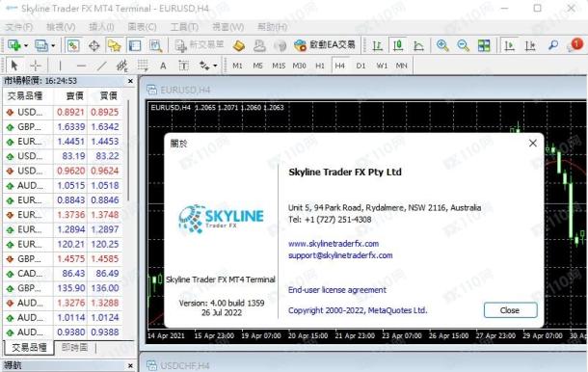Open the End-user license agreement link
The height and width of the screenshot is (372, 588).
(x=336, y=290)
